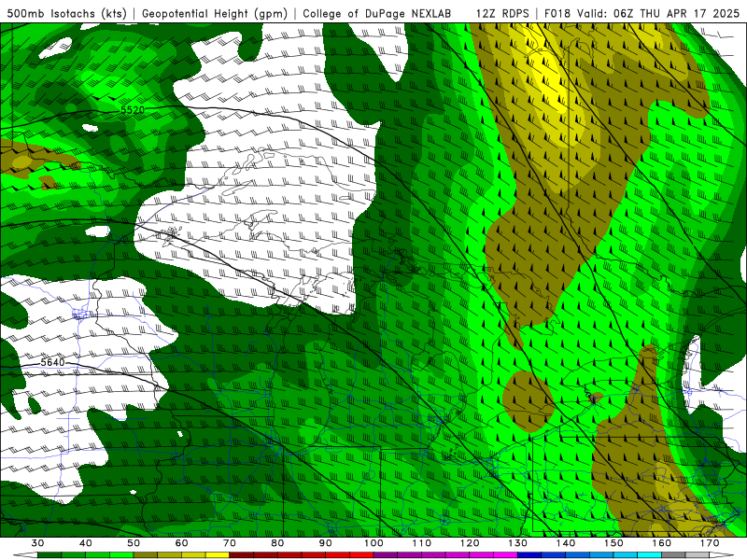Screen dimensions: 747x560
Task: Select the olive 50-55 kt legend swatch
Action: (146, 554)
